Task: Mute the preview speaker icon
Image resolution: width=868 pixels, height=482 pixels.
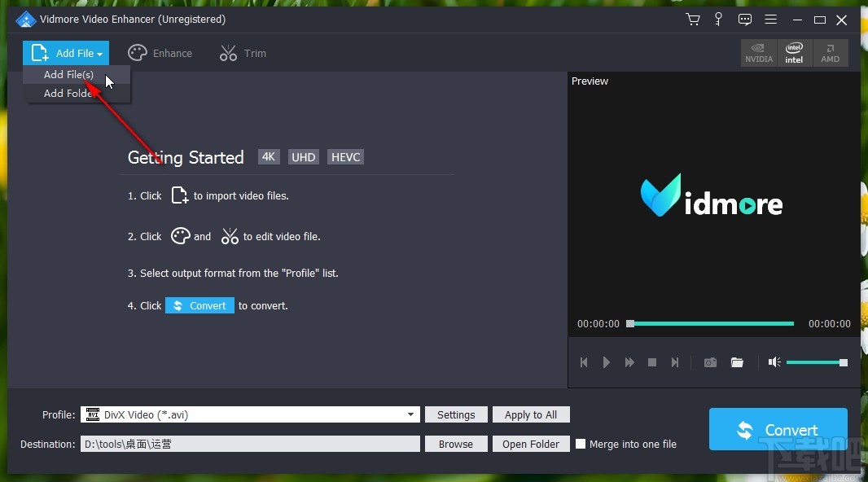Action: pos(774,362)
